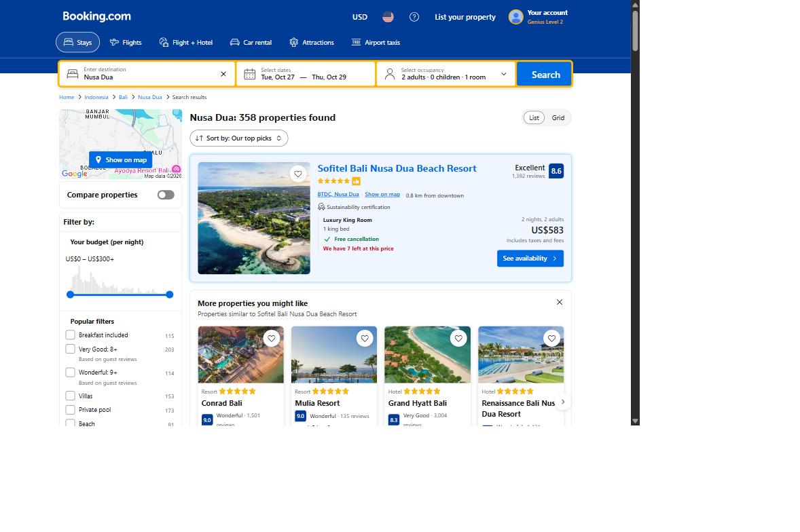Click the Sustainability certification leaf icon
Screen dimensions: 800x532
(321, 207)
